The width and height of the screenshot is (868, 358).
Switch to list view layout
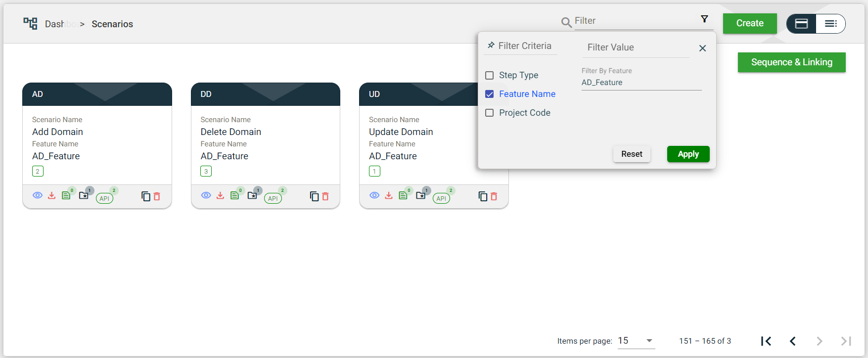pos(830,24)
